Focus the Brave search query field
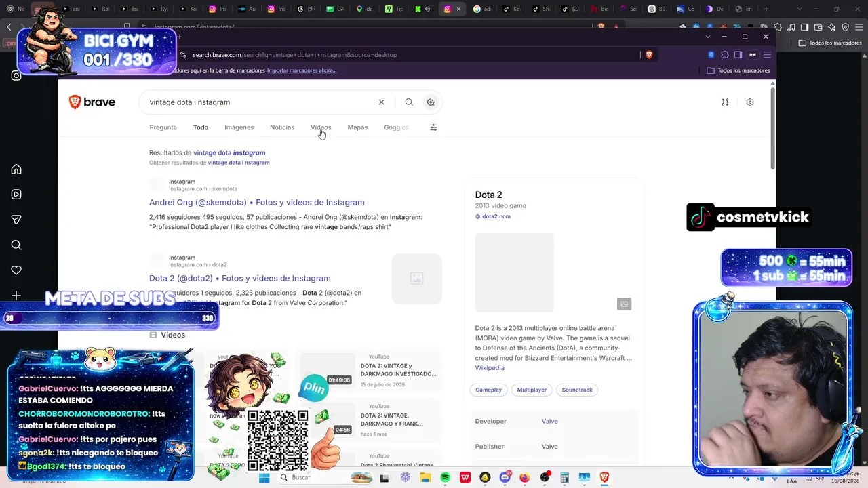The width and height of the screenshot is (868, 488). [261, 102]
